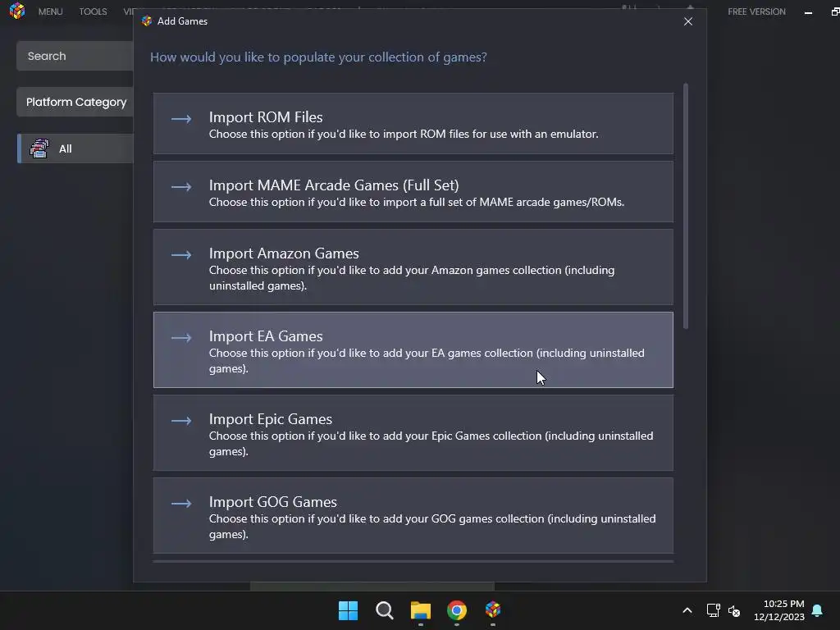The image size is (840, 630).
Task: Click the arrow beside Import EA Games
Action: [181, 337]
